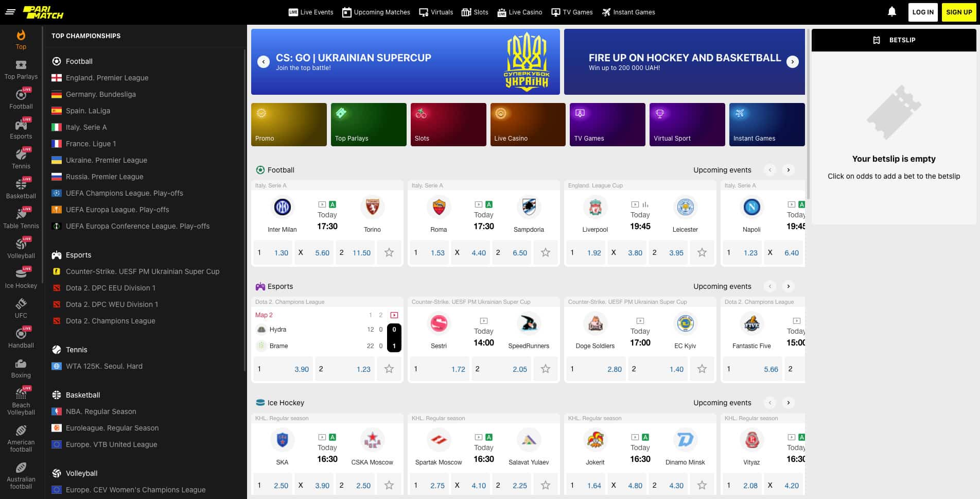
Task: Open Table Tennis in sidebar
Action: [21, 219]
